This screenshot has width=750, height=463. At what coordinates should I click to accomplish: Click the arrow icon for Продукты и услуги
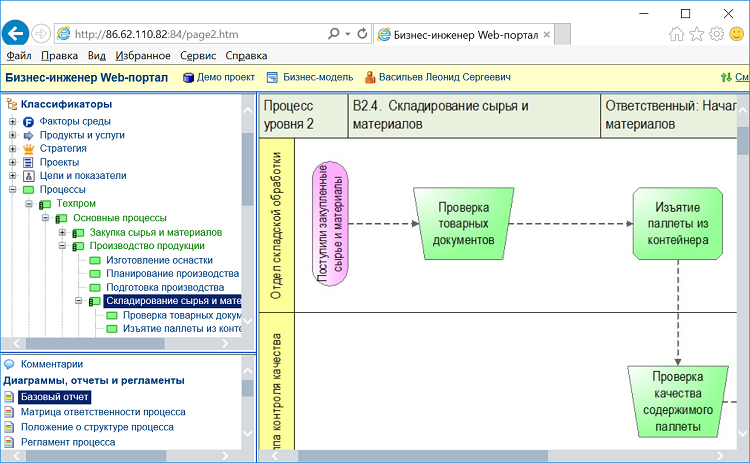(29, 135)
